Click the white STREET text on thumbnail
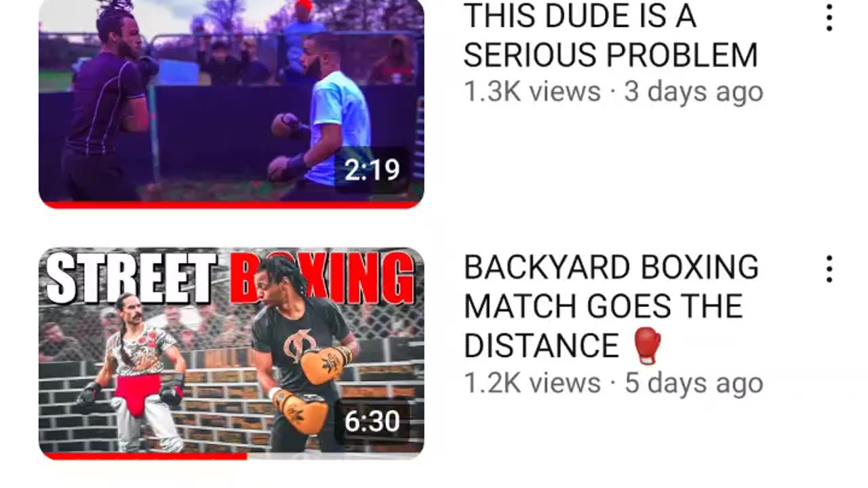The height and width of the screenshot is (488, 868). pyautogui.click(x=132, y=279)
